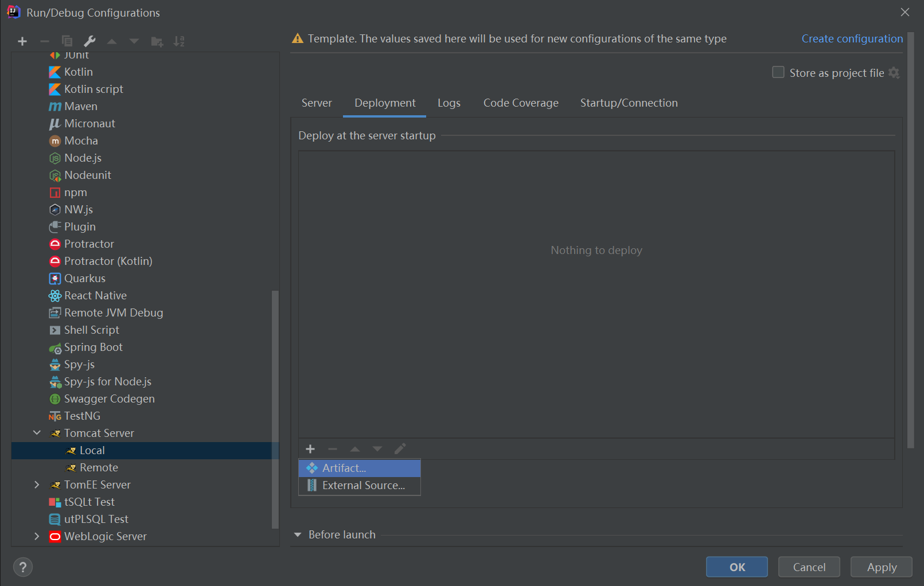Add a new configuration with the plus icon
The height and width of the screenshot is (586, 924).
pyautogui.click(x=22, y=41)
